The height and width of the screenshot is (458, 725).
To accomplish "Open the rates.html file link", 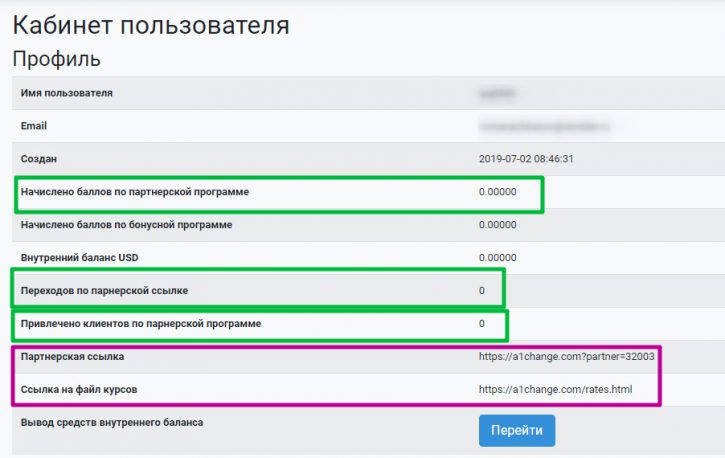I will (x=555, y=389).
